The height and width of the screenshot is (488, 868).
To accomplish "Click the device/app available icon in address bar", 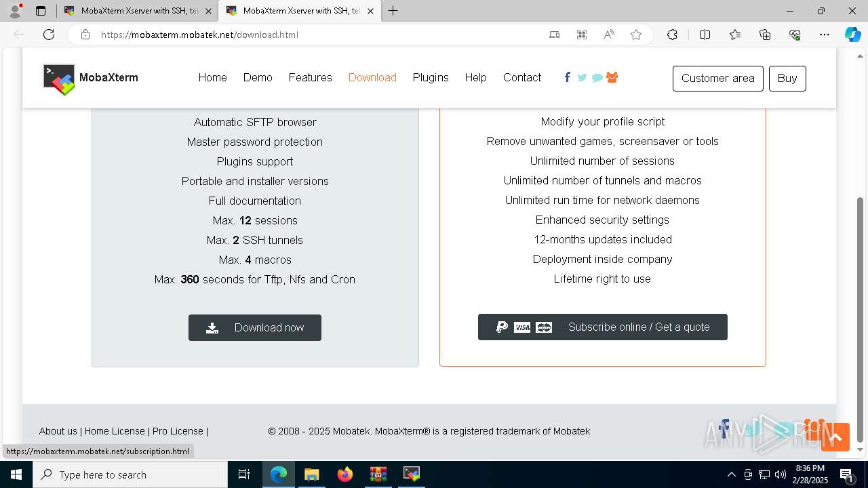I will point(554,35).
